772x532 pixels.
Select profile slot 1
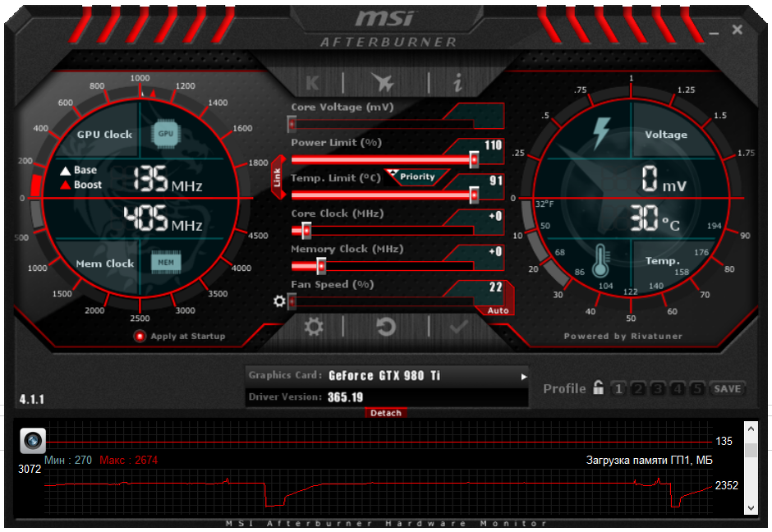coord(618,389)
